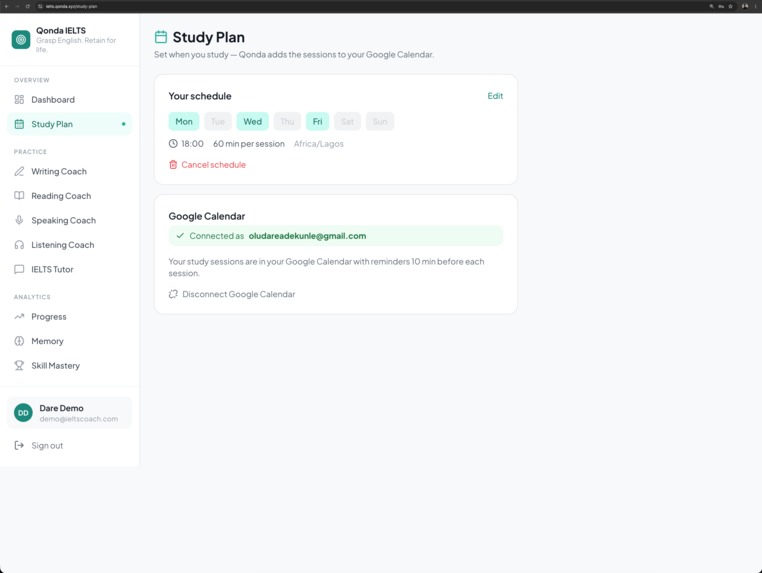Open the IELTS Tutor section

[x=69, y=269]
